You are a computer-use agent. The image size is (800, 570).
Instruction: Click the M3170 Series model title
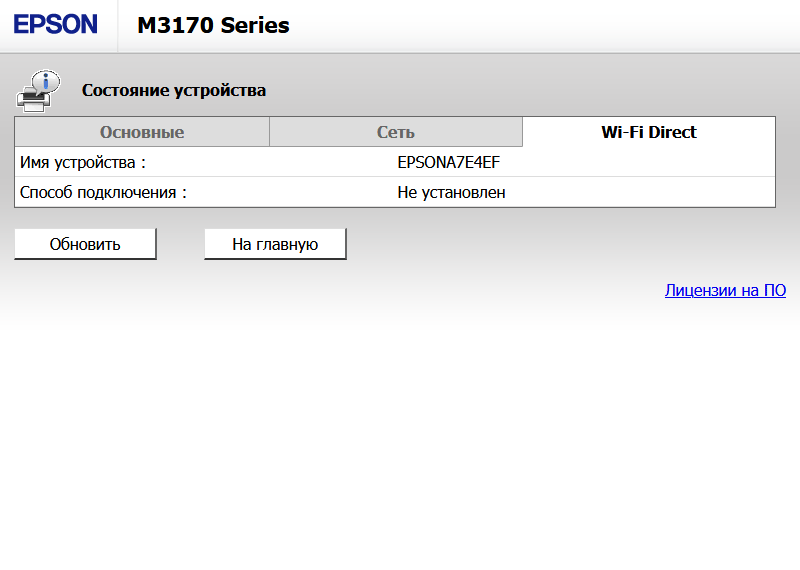[x=213, y=26]
